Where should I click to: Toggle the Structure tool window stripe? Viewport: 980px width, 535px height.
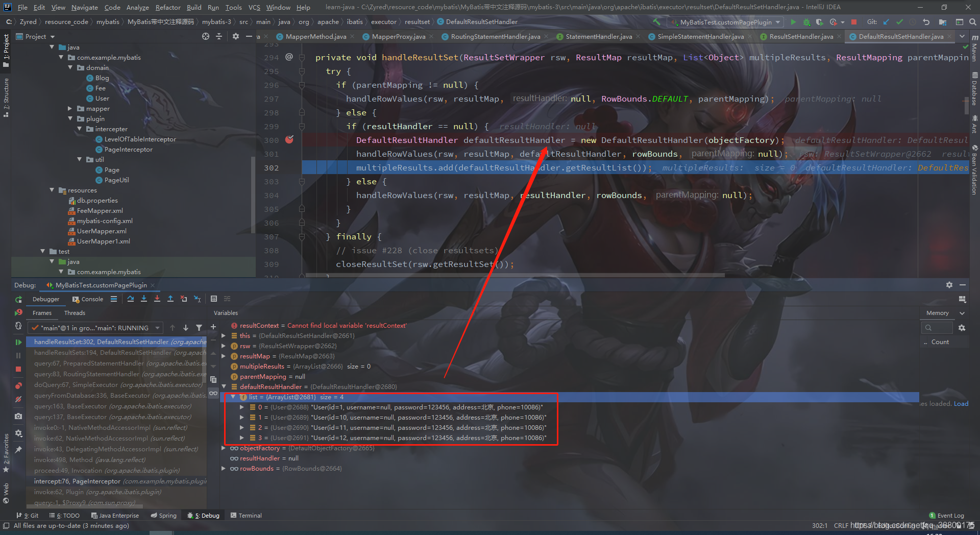[x=6, y=97]
